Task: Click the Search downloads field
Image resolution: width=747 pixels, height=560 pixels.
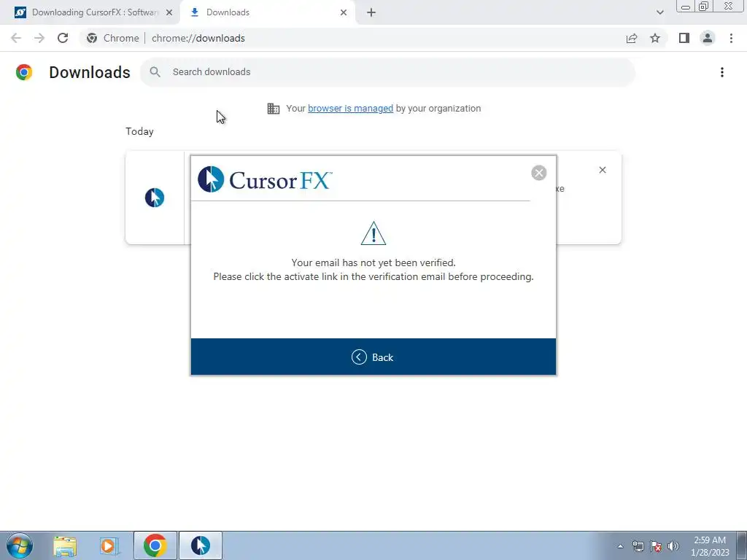Action: click(387, 72)
